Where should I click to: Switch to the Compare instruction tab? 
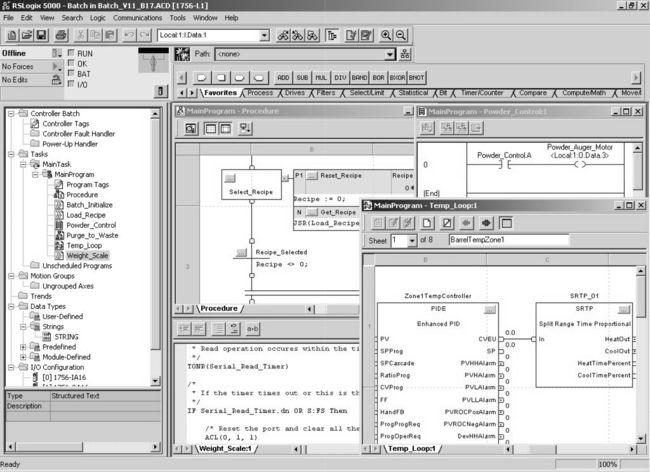tap(533, 93)
